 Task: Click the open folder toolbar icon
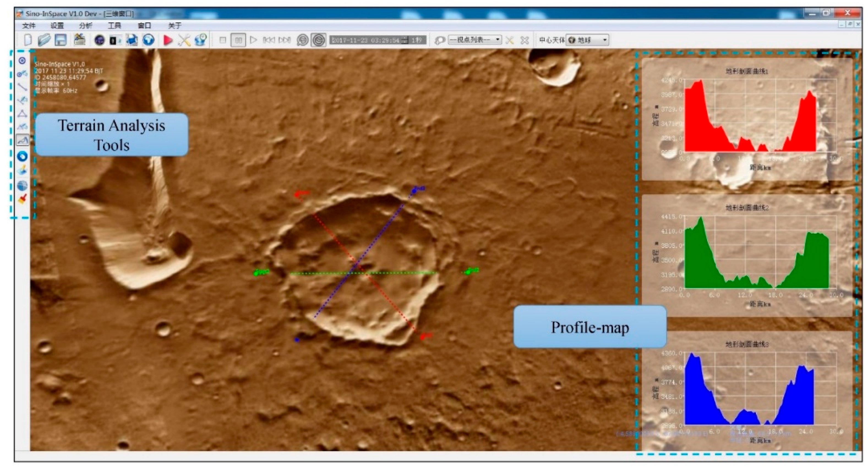[44, 40]
